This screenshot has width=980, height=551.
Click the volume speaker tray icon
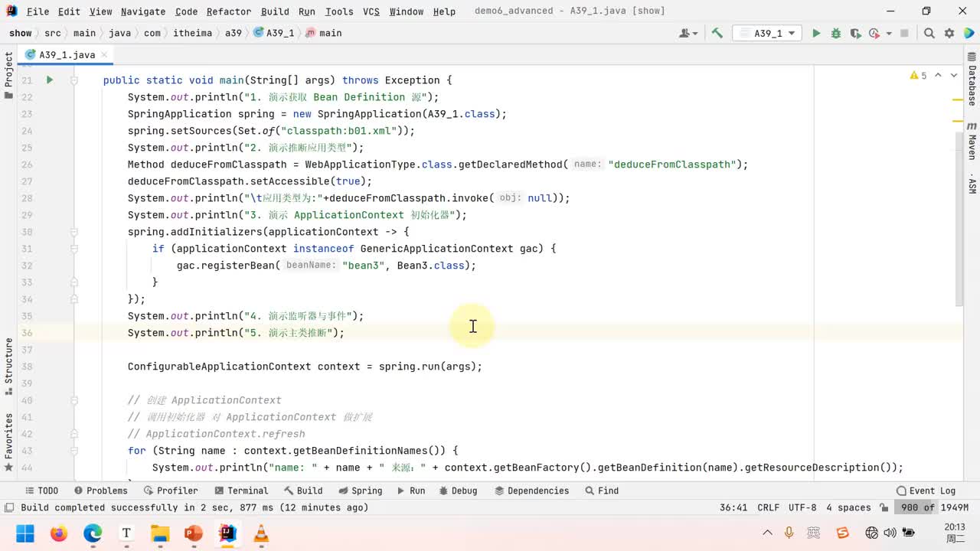(890, 533)
